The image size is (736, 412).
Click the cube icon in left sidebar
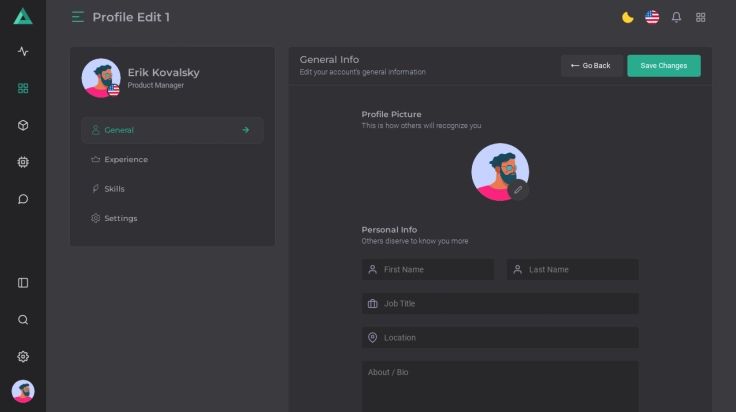[23, 125]
